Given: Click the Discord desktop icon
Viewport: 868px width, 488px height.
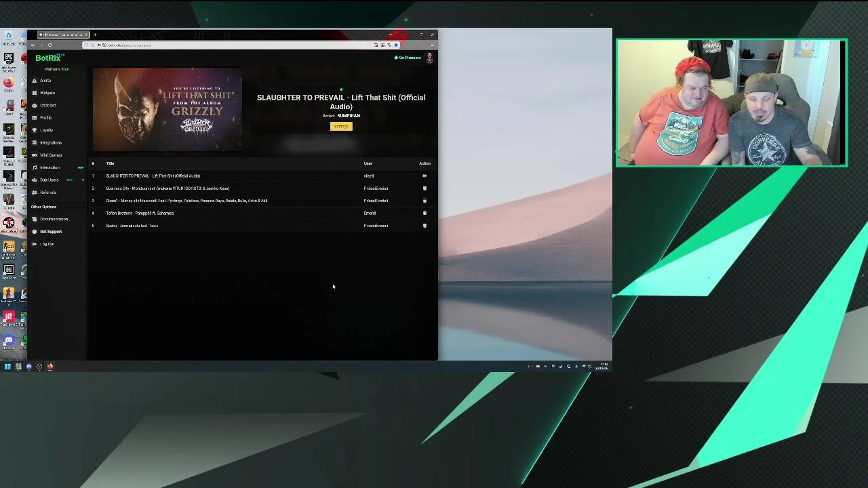Looking at the screenshot, I should point(8,342).
